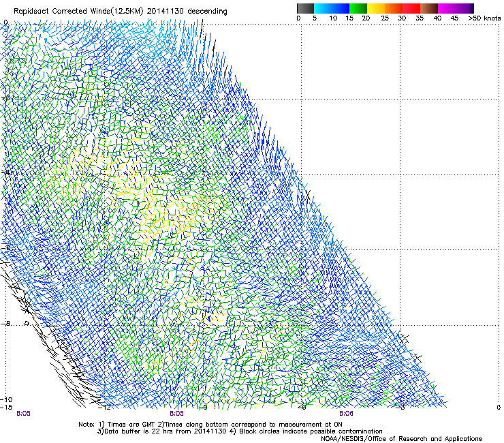Click the '-12' longitude axis label

[x=104, y=408]
